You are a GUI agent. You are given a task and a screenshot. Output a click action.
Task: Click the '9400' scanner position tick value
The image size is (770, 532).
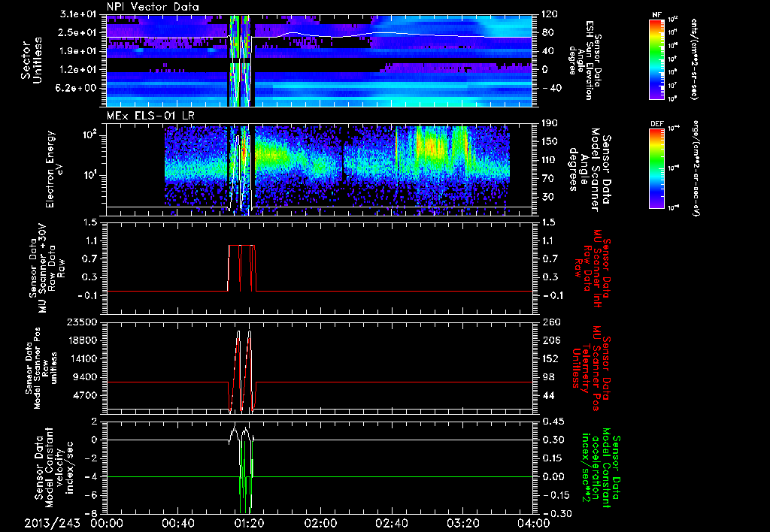click(85, 377)
